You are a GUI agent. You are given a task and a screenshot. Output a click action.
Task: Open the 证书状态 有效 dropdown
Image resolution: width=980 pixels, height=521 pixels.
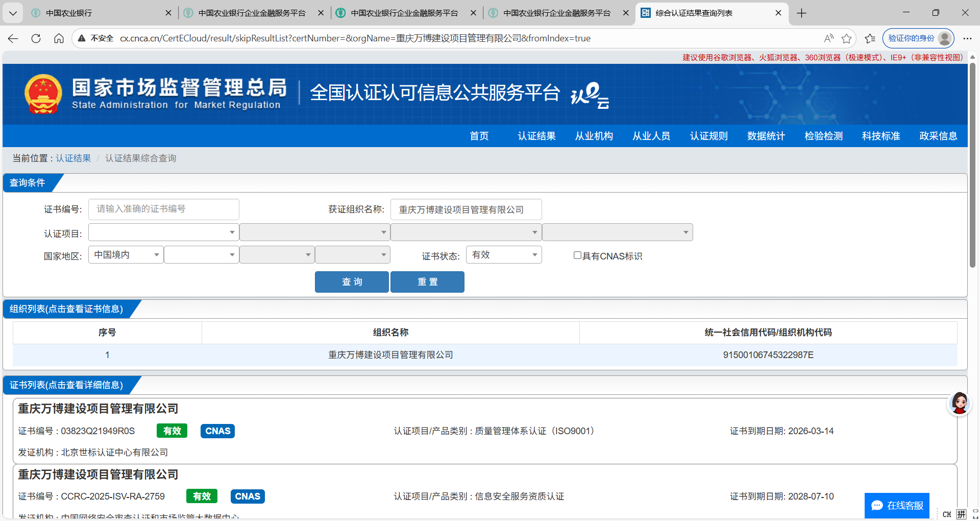click(504, 255)
